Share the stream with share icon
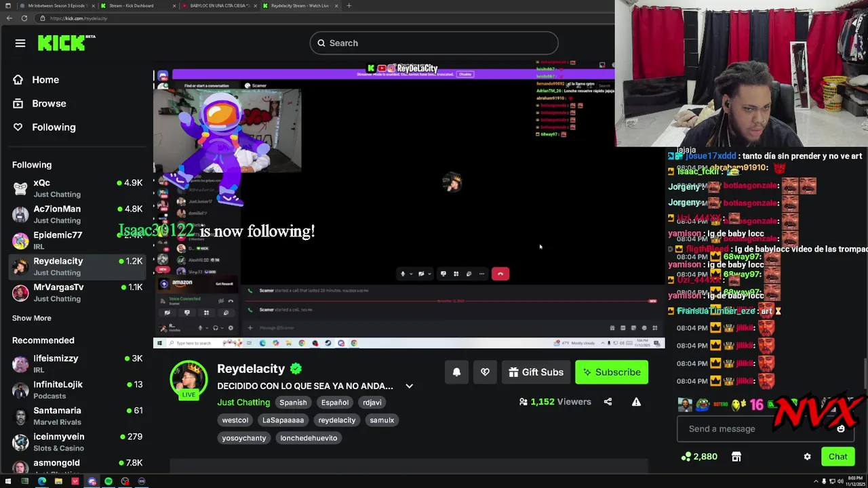This screenshot has width=868, height=488. pyautogui.click(x=608, y=402)
